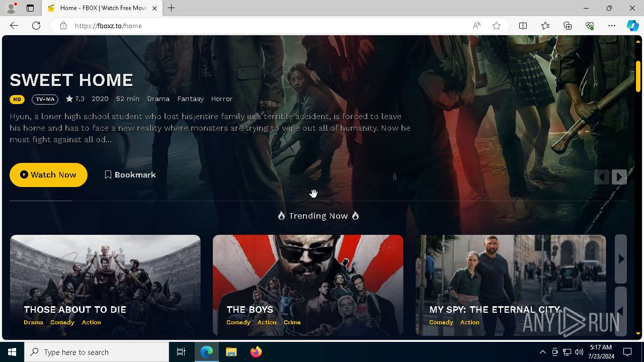Open the Fantasy genre link

[191, 99]
